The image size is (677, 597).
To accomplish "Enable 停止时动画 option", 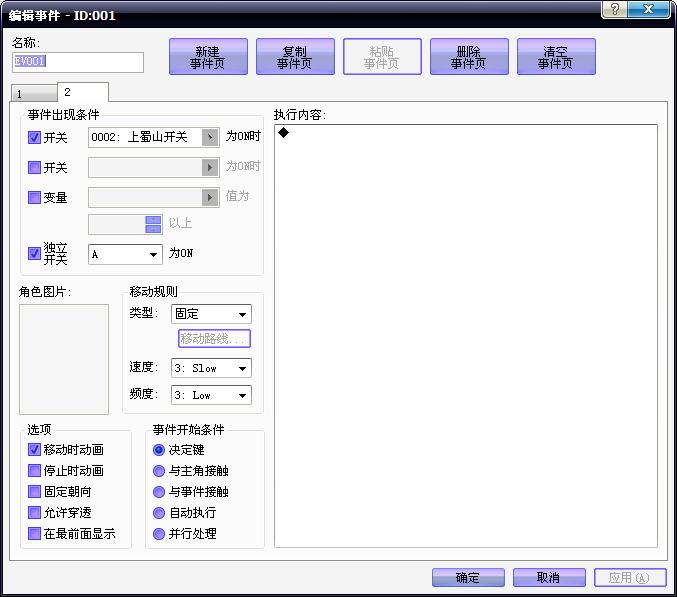I will point(34,471).
